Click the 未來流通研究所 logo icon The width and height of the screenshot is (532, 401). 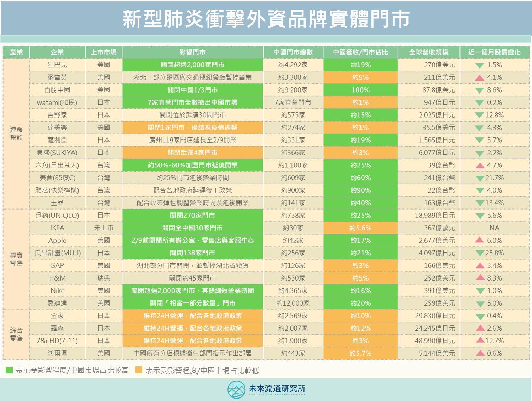pos(236,389)
